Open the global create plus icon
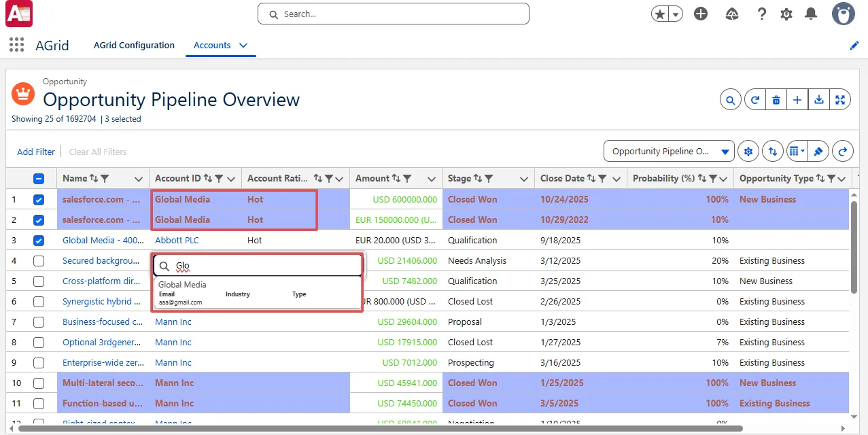This screenshot has width=868, height=435. point(701,14)
